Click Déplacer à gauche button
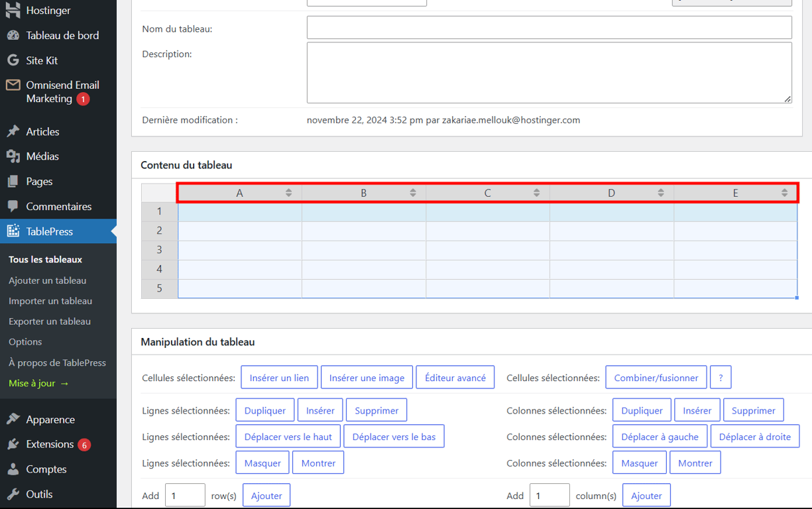Viewport: 812px width, 509px height. point(660,437)
